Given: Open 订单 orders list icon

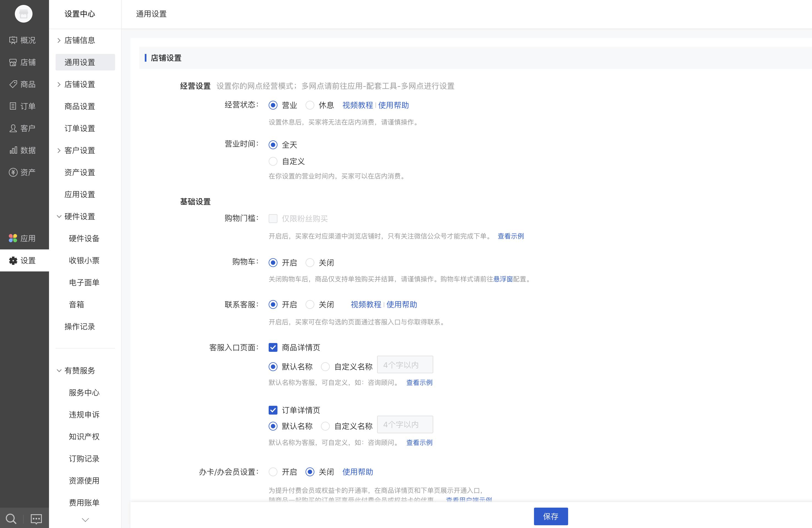Looking at the screenshot, I should (13, 106).
